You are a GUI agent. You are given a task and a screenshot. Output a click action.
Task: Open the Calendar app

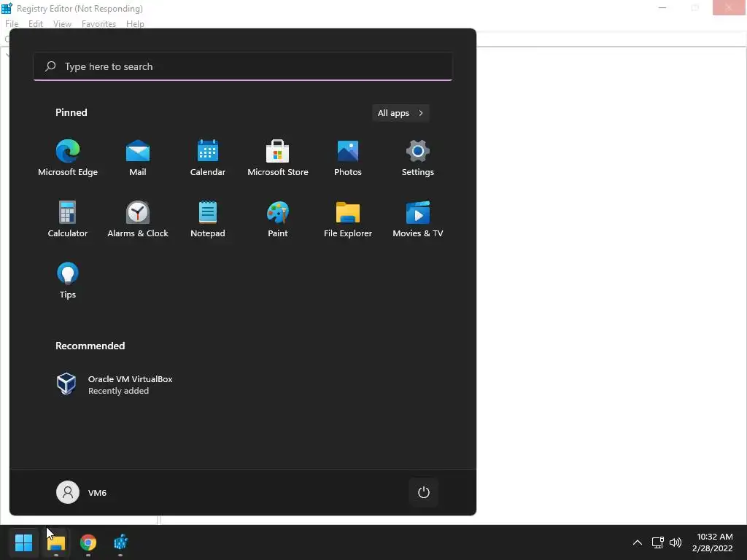click(x=208, y=158)
